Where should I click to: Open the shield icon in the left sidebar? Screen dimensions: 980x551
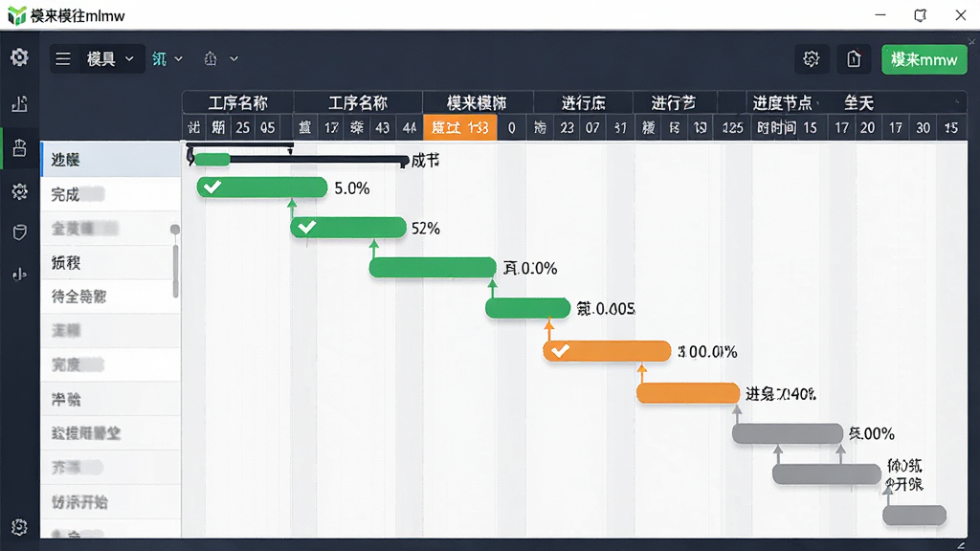(19, 231)
